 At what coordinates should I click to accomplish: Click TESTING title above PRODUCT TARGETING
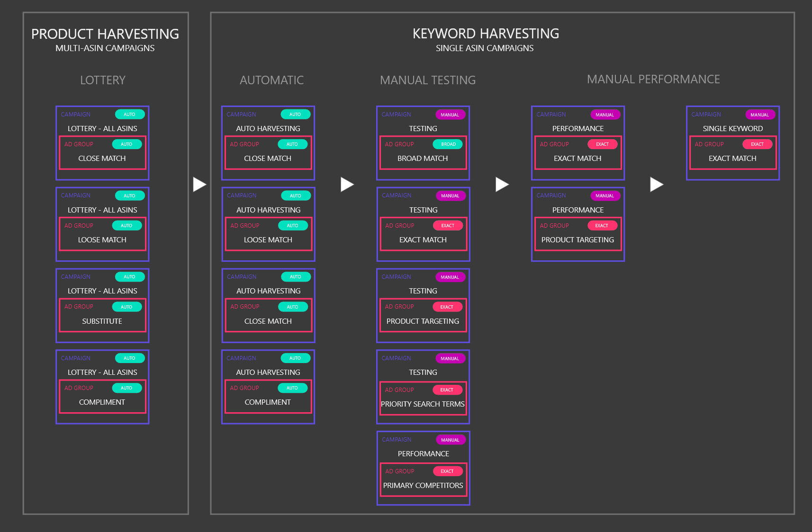[x=423, y=291]
